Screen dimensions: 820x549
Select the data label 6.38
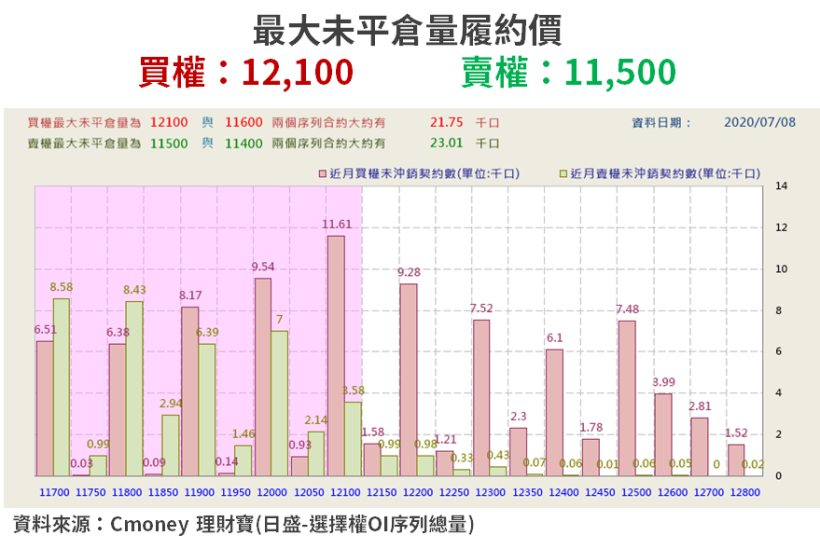[118, 333]
